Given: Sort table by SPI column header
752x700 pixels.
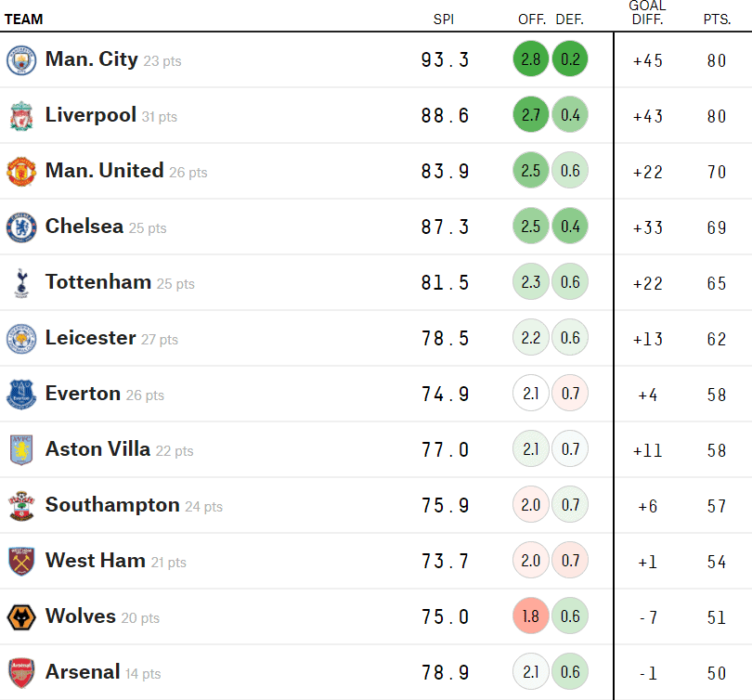Looking at the screenshot, I should point(443,19).
